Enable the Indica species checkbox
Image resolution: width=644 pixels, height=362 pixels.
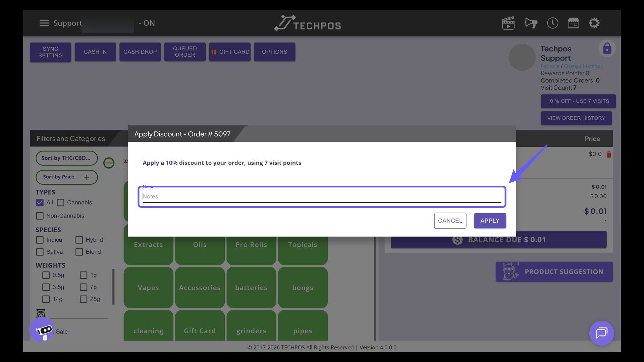click(40, 240)
